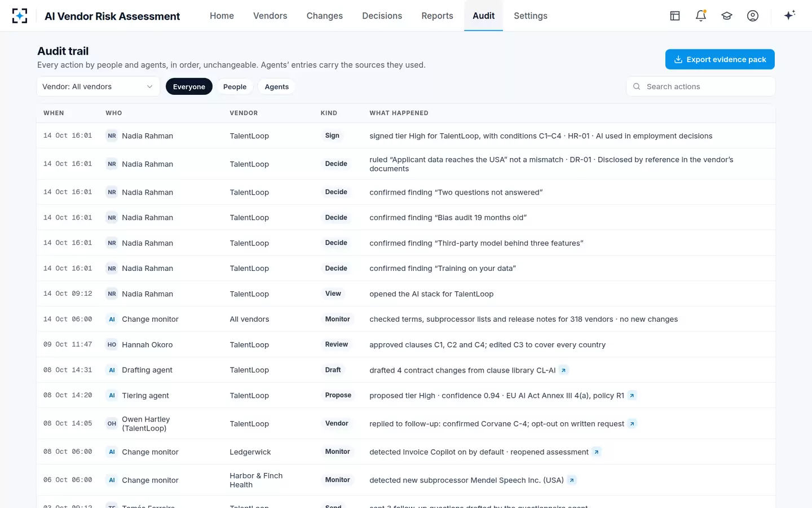Click HO avatar for Hannah Okoro

point(112,345)
